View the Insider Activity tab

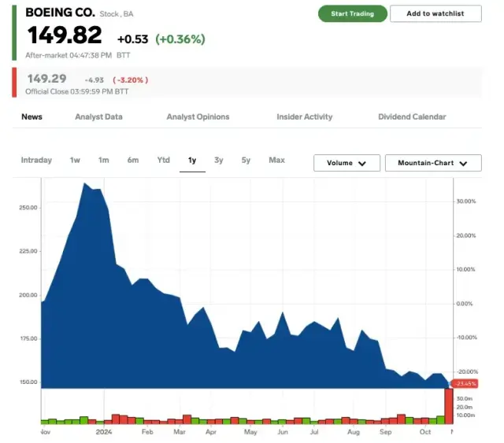[x=304, y=116]
